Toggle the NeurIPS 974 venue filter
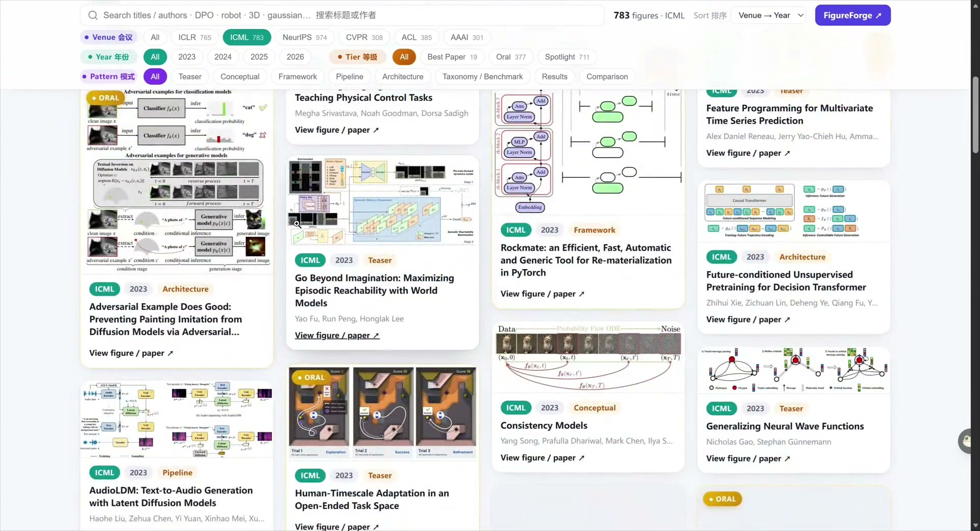This screenshot has height=531, width=980. coord(305,37)
